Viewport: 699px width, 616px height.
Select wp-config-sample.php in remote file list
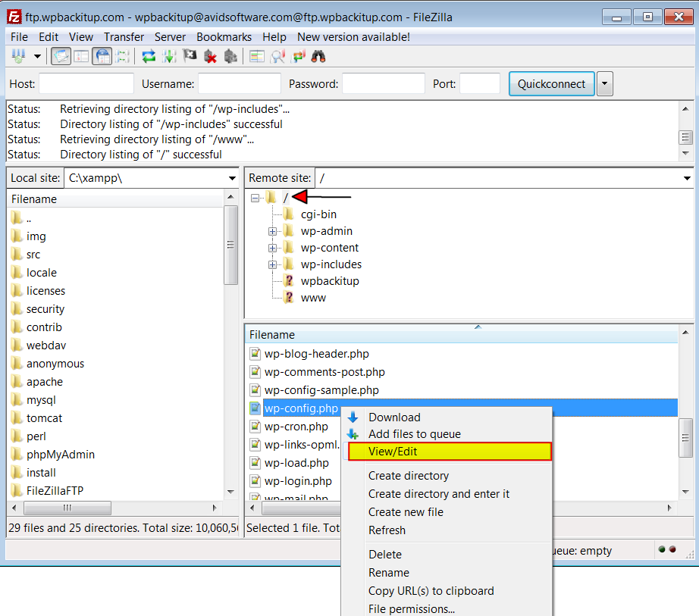(321, 390)
